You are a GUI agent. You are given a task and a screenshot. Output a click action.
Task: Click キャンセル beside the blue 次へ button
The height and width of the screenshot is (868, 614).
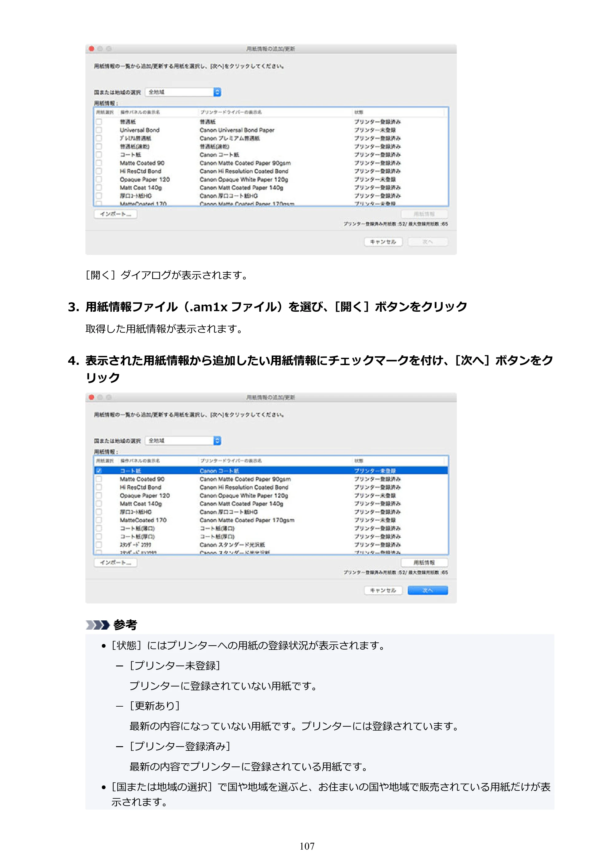click(x=383, y=590)
